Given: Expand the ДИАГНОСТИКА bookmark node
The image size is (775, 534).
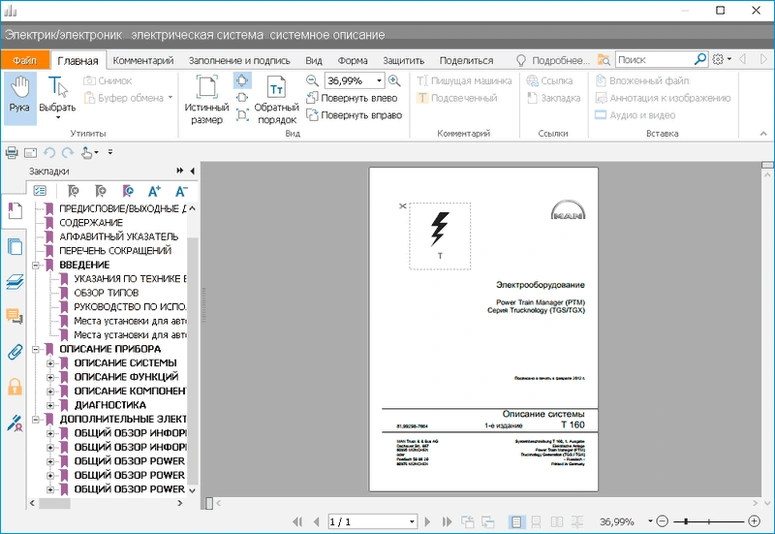Looking at the screenshot, I should tap(50, 405).
